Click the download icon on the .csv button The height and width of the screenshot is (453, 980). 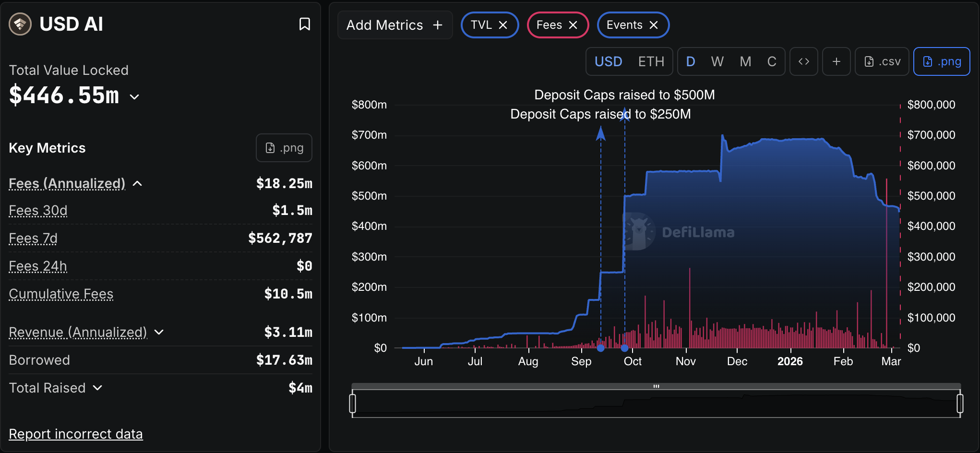pyautogui.click(x=869, y=61)
